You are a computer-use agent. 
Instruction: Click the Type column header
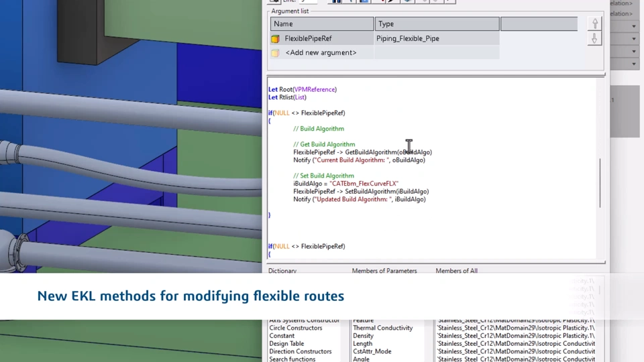click(437, 24)
